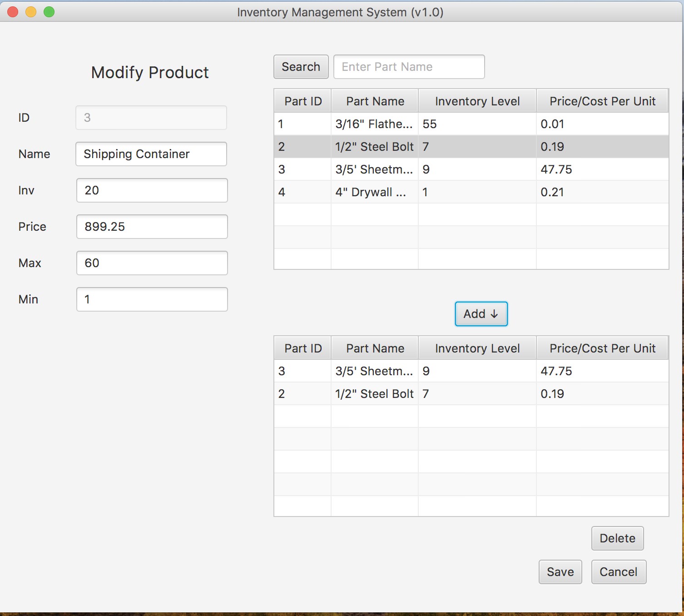Focus the Enter Part Name search field

click(409, 67)
